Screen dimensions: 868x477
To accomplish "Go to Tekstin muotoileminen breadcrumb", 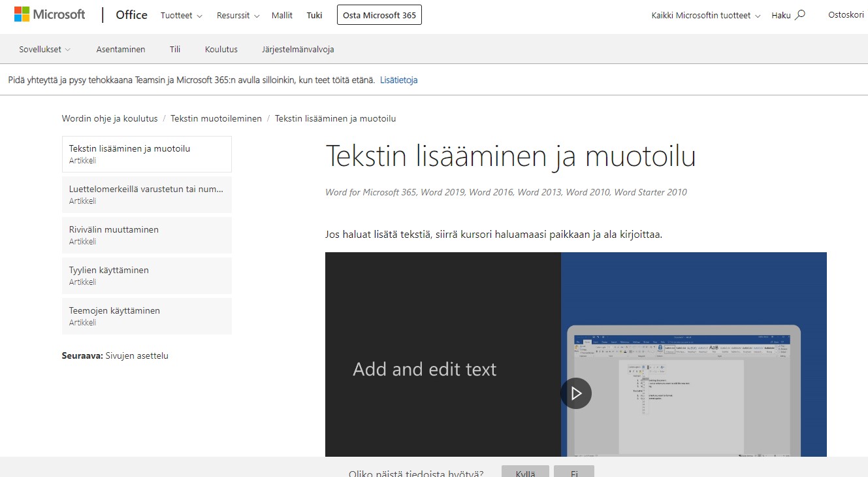I will tap(216, 118).
